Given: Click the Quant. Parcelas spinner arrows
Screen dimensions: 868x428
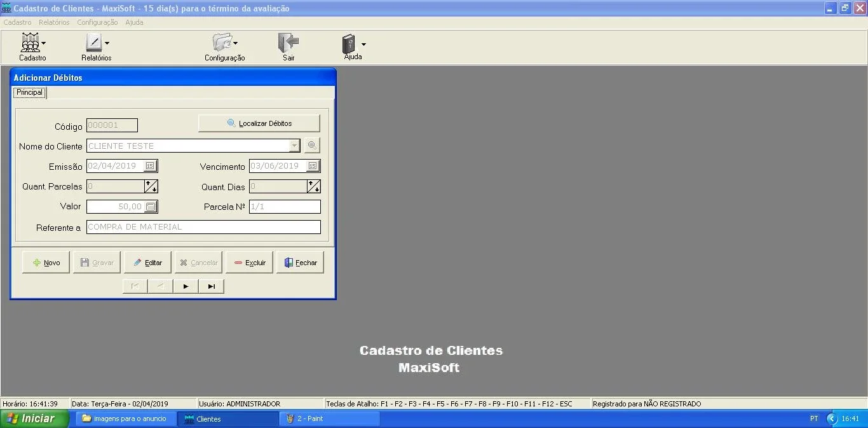Looking at the screenshot, I should [x=151, y=186].
